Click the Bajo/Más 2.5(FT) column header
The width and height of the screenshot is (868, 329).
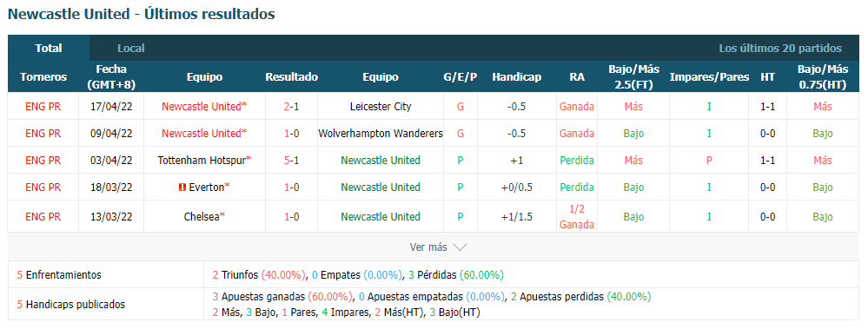click(633, 77)
